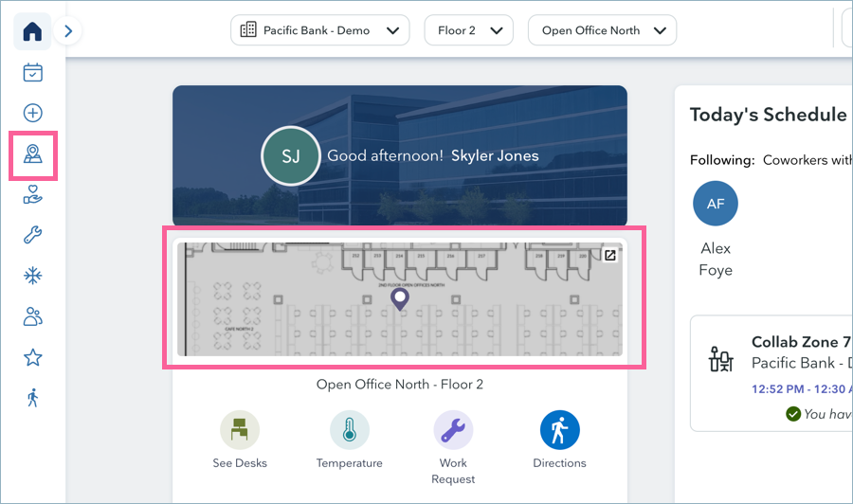Open floor map in new window icon
This screenshot has height=504, width=853.
(x=610, y=255)
